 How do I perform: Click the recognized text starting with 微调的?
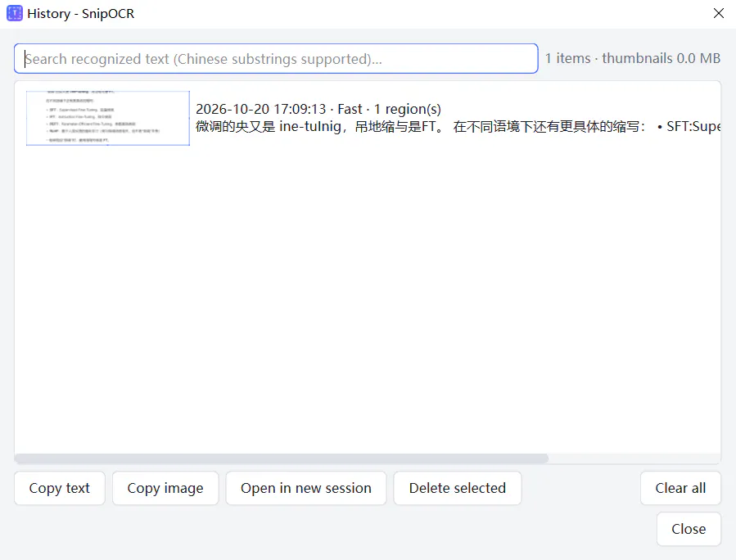tap(458, 126)
